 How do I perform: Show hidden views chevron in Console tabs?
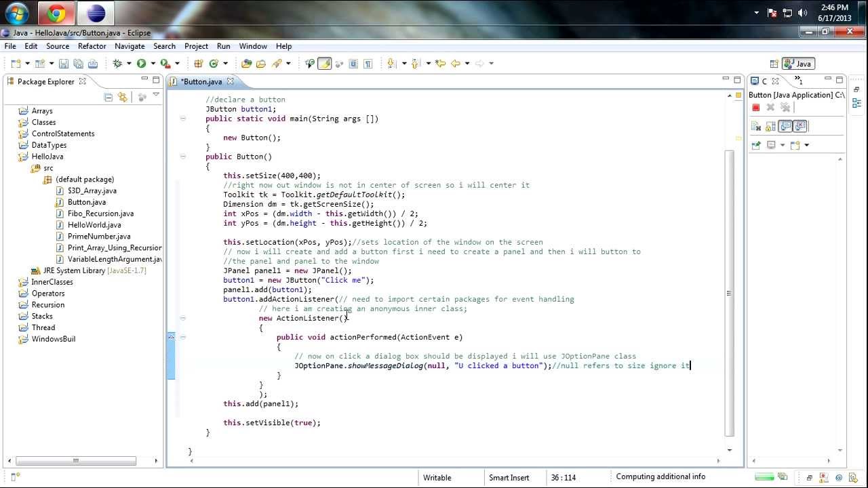[798, 80]
